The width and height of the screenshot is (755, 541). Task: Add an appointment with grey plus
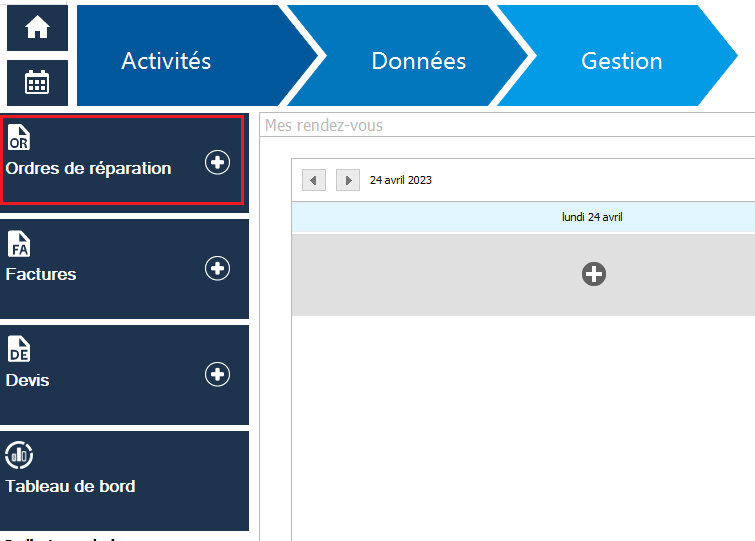click(x=594, y=274)
